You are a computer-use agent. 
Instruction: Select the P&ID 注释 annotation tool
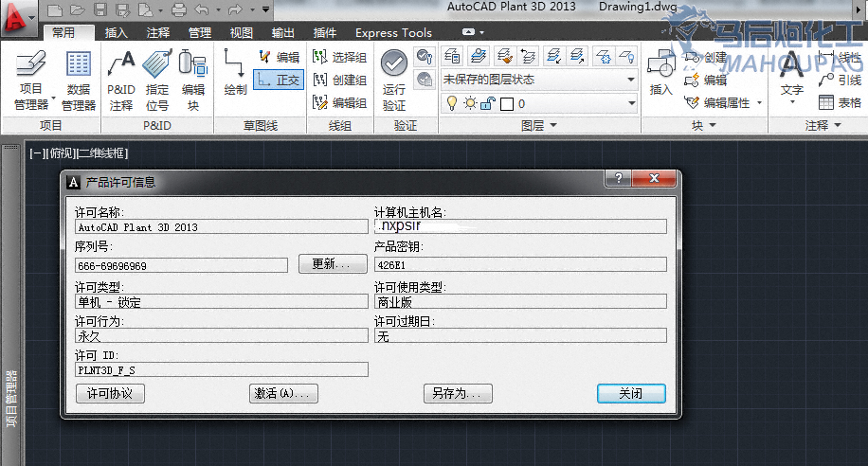(121, 80)
